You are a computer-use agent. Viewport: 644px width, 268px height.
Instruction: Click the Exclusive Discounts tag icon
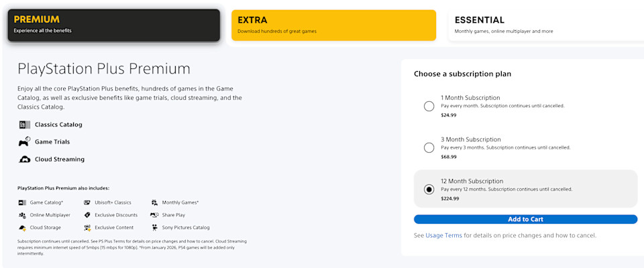(87, 215)
